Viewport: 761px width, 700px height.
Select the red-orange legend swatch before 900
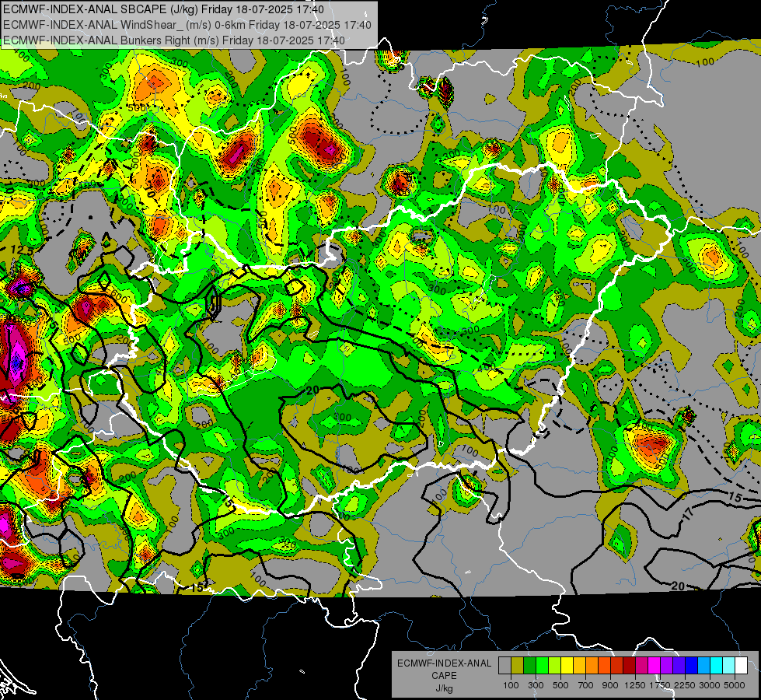click(x=604, y=666)
